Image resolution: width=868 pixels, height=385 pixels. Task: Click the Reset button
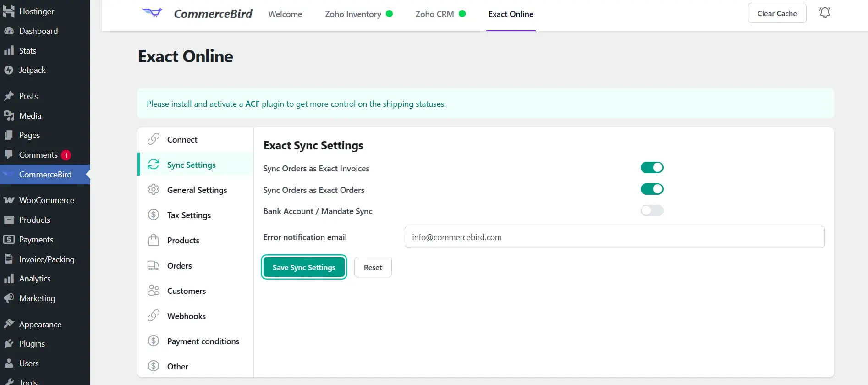click(373, 267)
